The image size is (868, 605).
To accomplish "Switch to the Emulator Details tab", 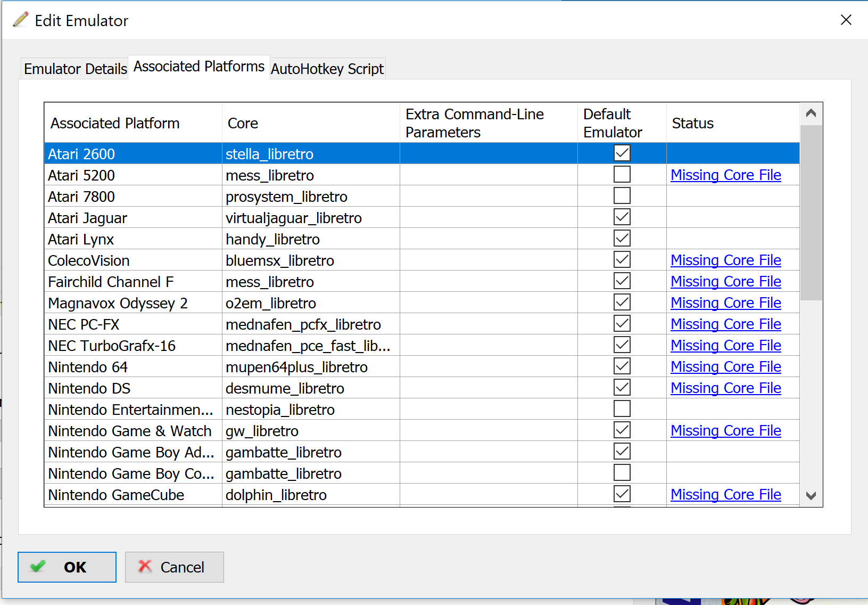I will coord(75,69).
